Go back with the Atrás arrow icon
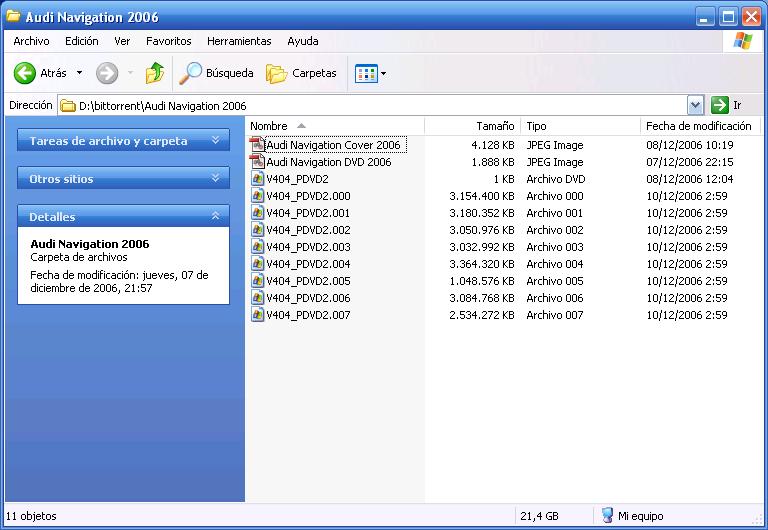The width and height of the screenshot is (768, 530). (24, 73)
